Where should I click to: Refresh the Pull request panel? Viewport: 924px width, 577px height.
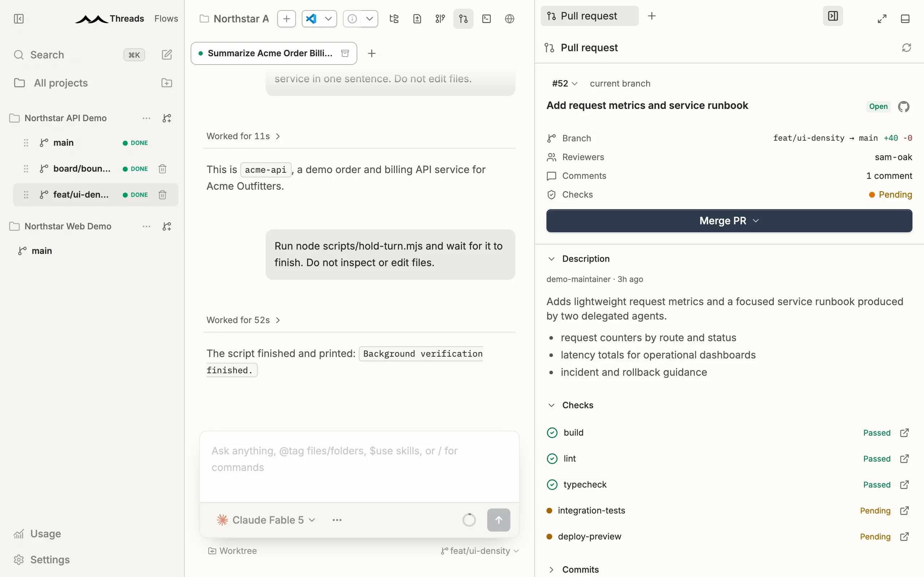906,48
